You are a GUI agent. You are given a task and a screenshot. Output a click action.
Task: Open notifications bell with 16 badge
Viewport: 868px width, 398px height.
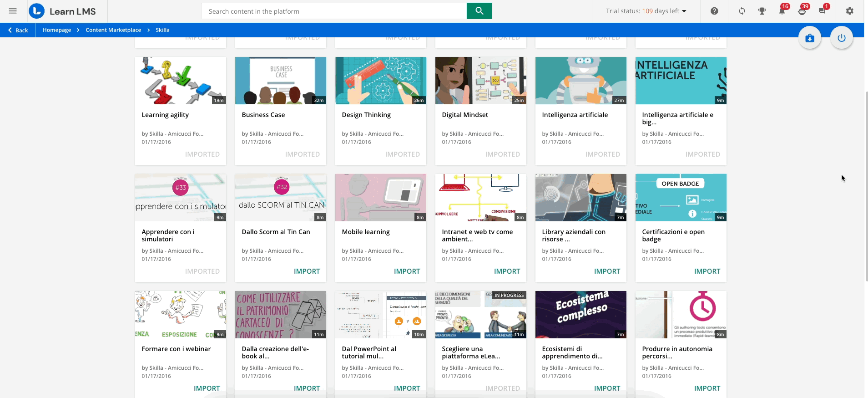pos(782,11)
